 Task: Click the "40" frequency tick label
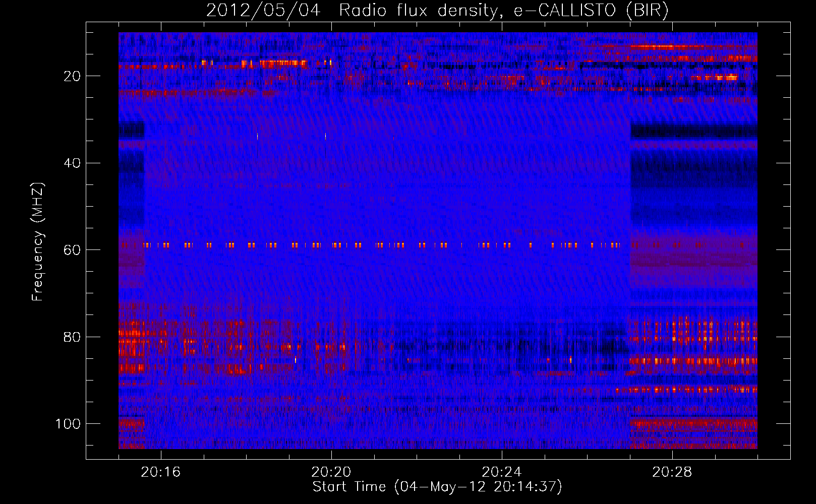coord(72,163)
